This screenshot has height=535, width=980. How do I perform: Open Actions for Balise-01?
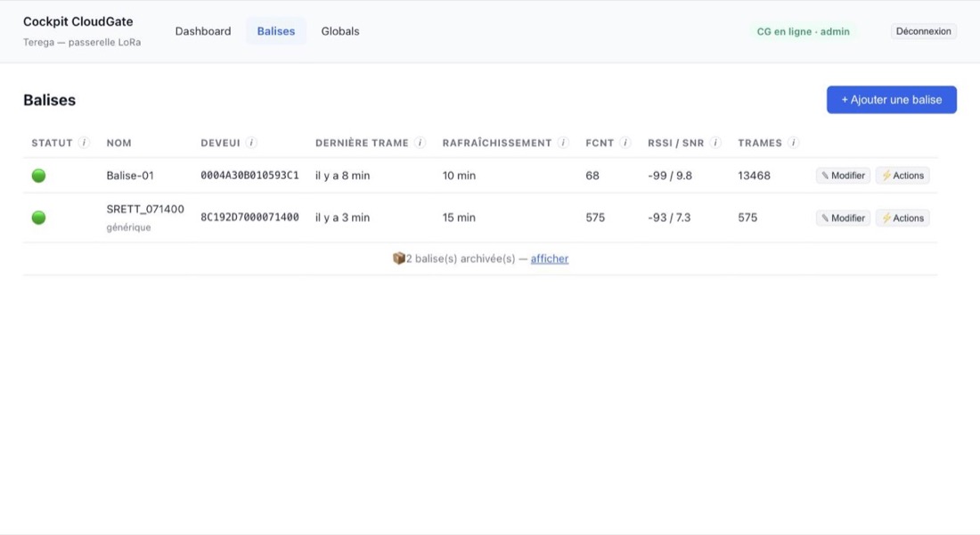click(x=902, y=176)
